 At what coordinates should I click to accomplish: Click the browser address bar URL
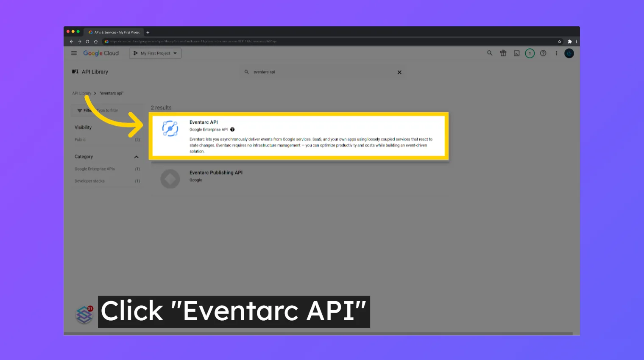coord(193,42)
